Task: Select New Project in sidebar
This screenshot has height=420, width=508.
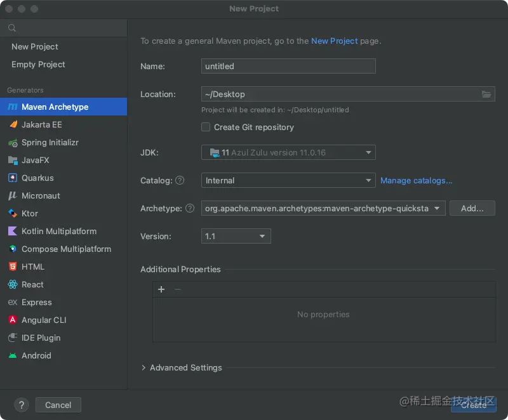Action: (x=63, y=46)
